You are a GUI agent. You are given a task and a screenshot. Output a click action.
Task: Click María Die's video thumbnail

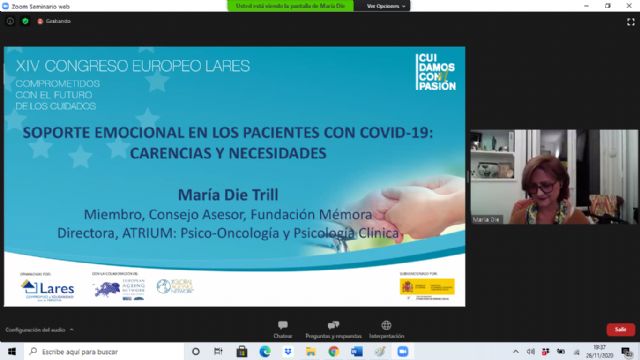554,177
